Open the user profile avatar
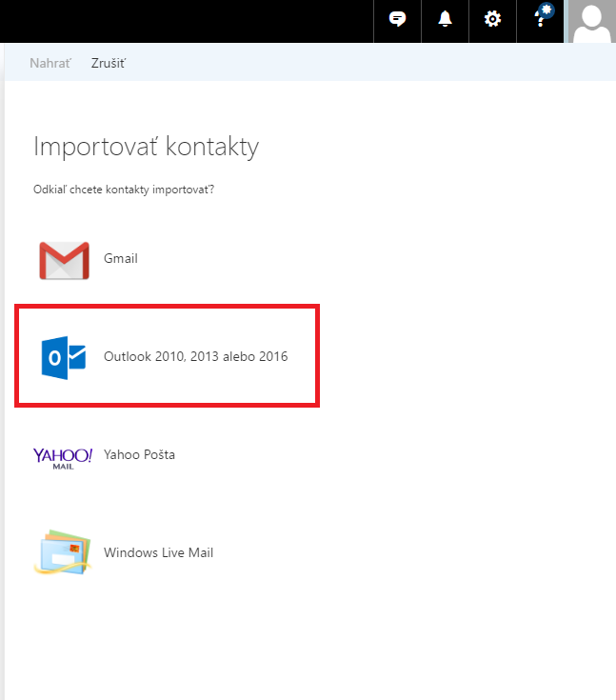Screen dimensions: 616x700 tap(591, 21)
